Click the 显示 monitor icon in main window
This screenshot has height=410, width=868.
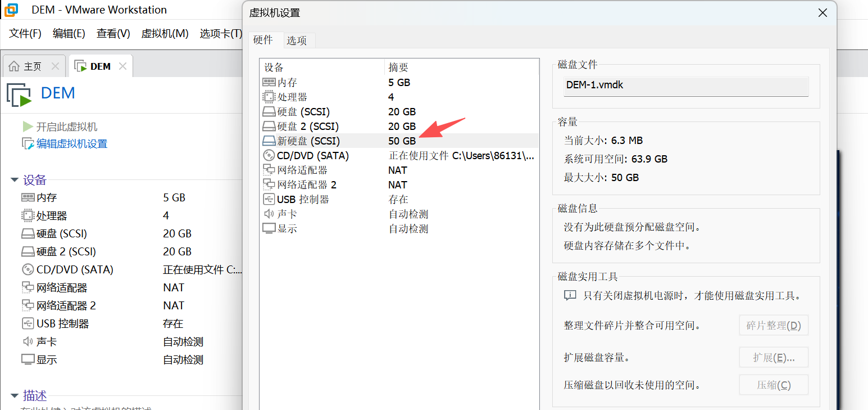pos(28,359)
